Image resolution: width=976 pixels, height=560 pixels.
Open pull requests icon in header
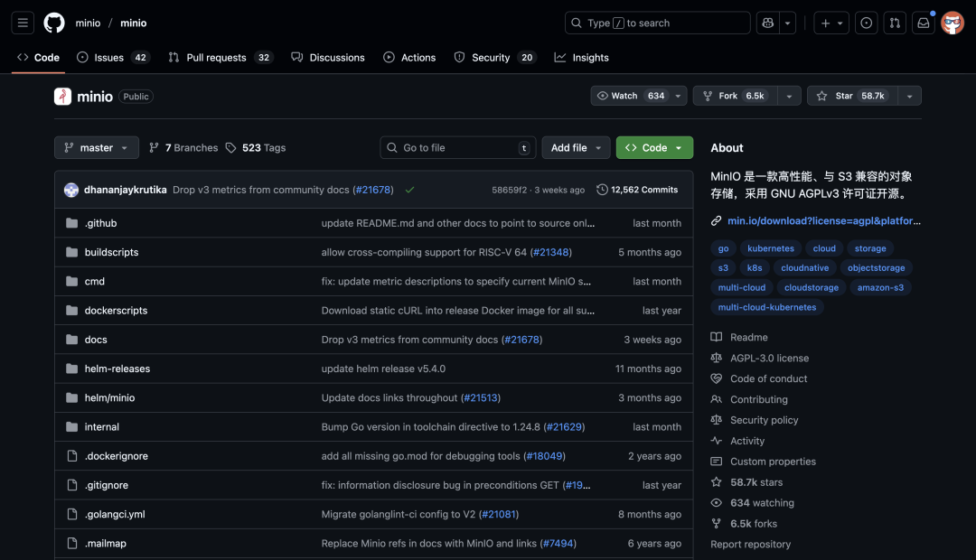coord(895,23)
